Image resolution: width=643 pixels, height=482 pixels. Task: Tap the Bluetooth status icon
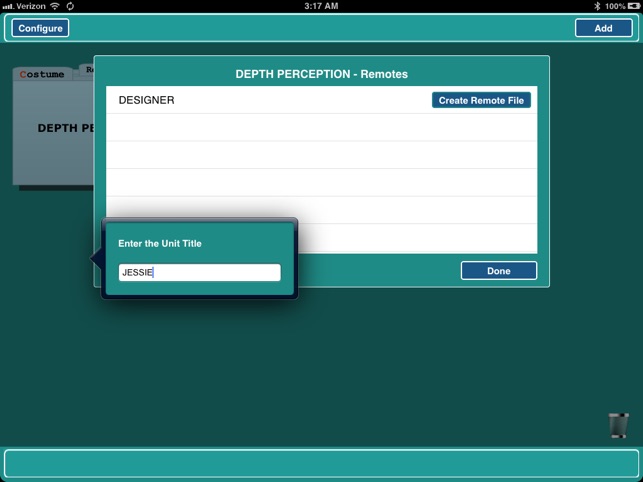tap(597, 6)
